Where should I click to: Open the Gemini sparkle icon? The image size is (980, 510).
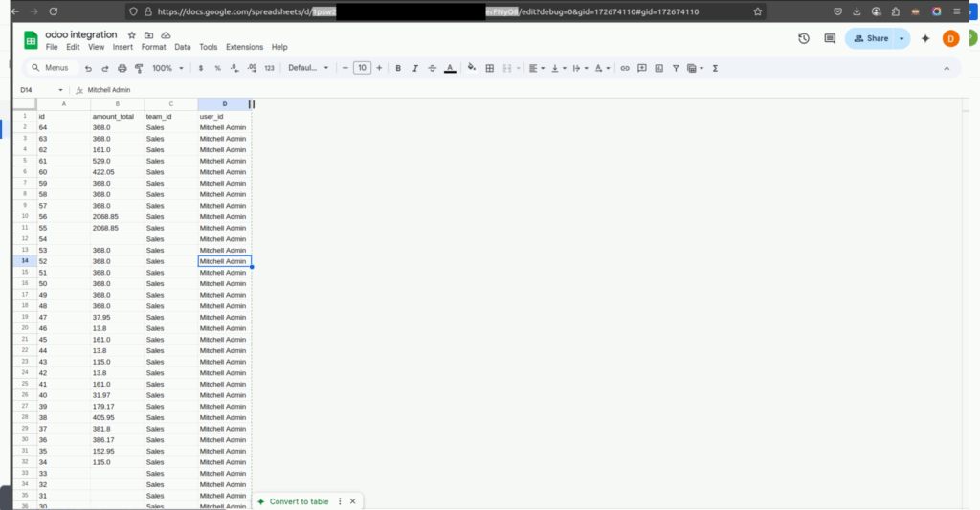(x=925, y=38)
